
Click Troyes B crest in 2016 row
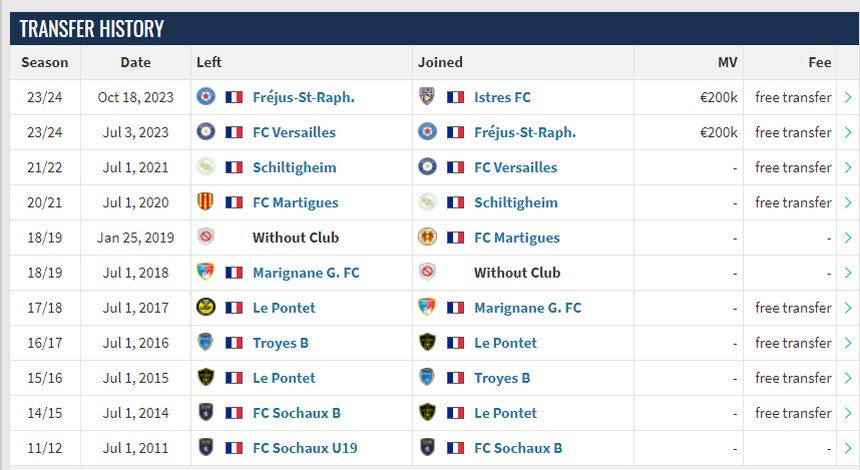206,342
